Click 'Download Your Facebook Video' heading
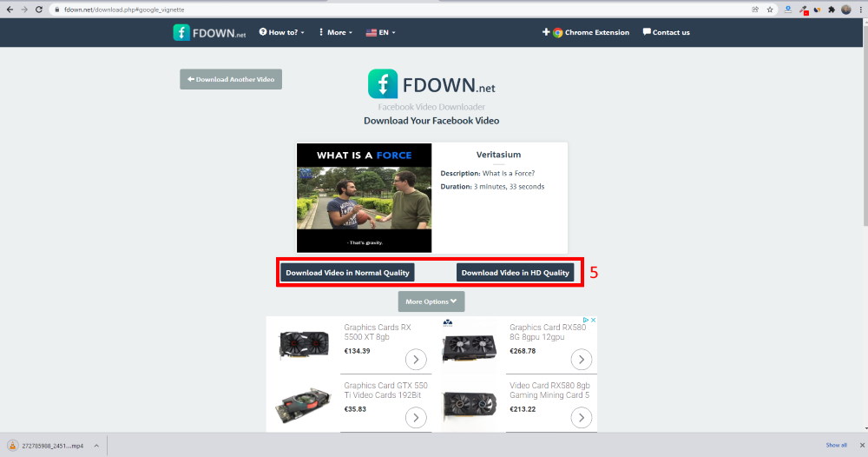This screenshot has width=868, height=457. 431,121
